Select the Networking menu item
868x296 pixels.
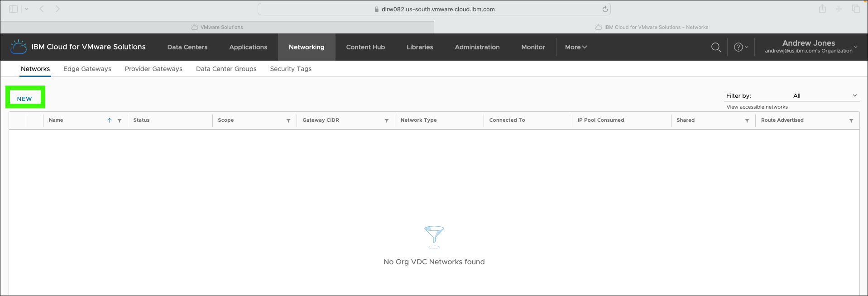point(307,47)
